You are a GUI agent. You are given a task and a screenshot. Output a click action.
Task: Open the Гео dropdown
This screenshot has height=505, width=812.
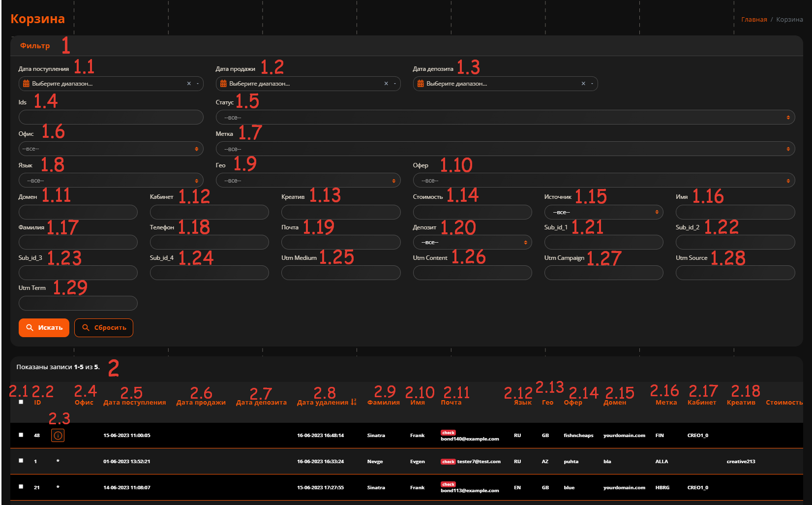coord(308,181)
